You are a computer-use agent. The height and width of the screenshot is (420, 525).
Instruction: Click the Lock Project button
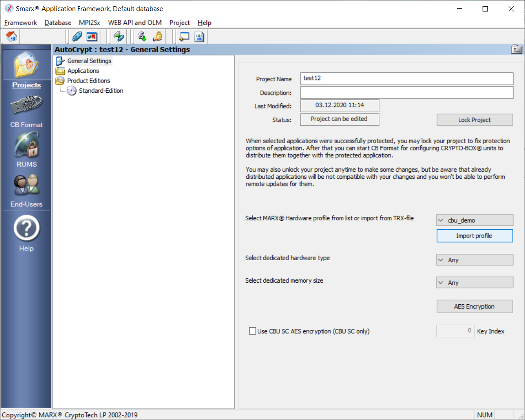pos(475,120)
